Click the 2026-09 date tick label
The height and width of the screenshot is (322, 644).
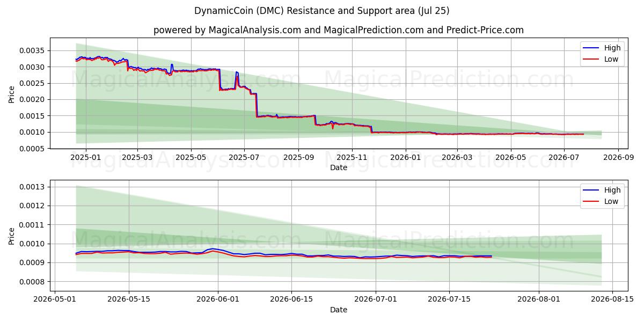(x=619, y=157)
